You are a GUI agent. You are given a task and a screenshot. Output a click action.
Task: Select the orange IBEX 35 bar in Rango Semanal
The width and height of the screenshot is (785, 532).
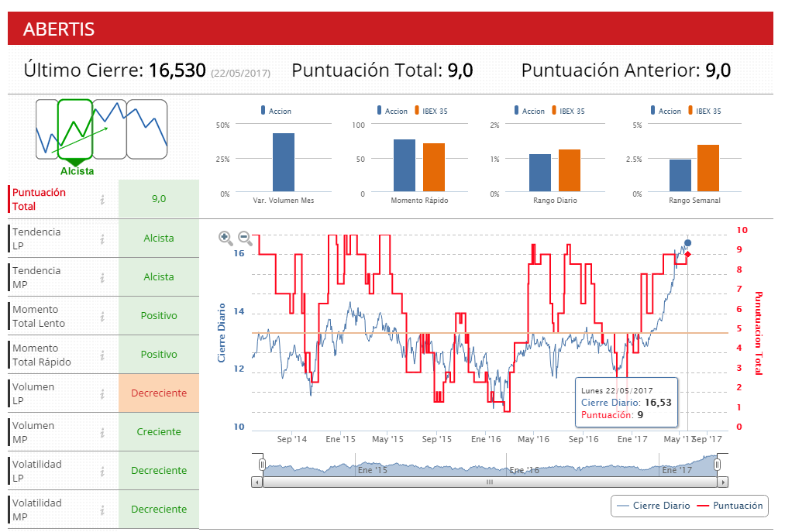click(708, 168)
